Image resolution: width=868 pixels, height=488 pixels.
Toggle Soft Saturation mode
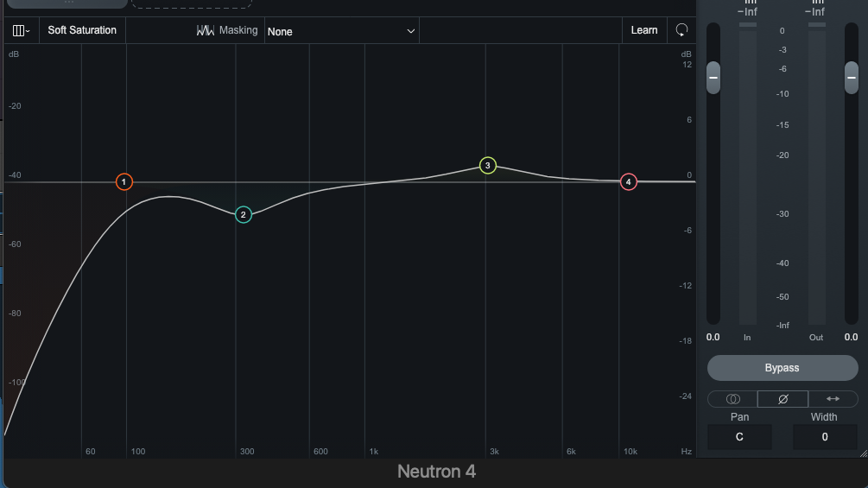click(x=82, y=30)
